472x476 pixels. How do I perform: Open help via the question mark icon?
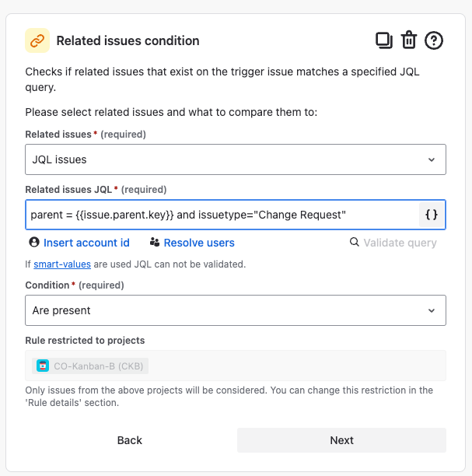[433, 40]
